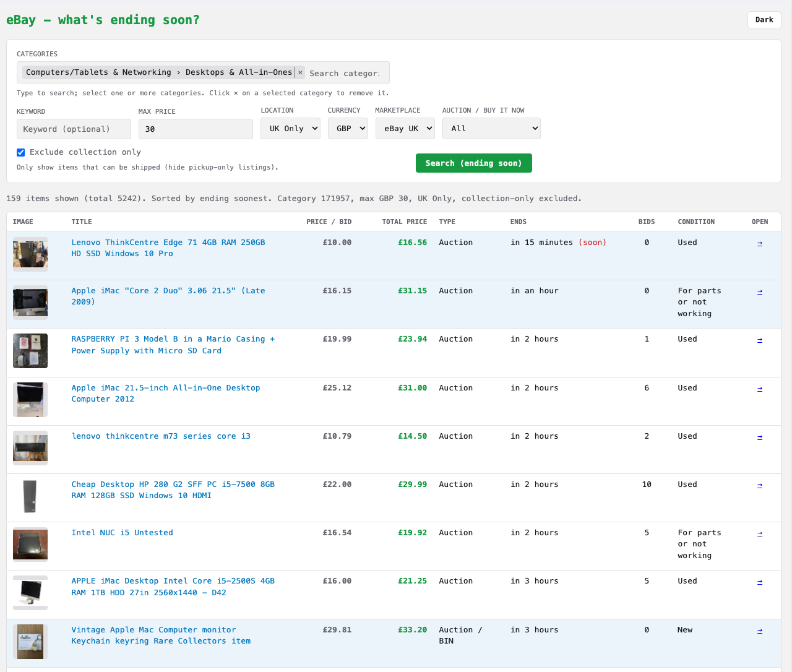This screenshot has width=792, height=672.
Task: Open arrow for Apple iMac Core 2 Duo listing
Action: click(x=759, y=291)
